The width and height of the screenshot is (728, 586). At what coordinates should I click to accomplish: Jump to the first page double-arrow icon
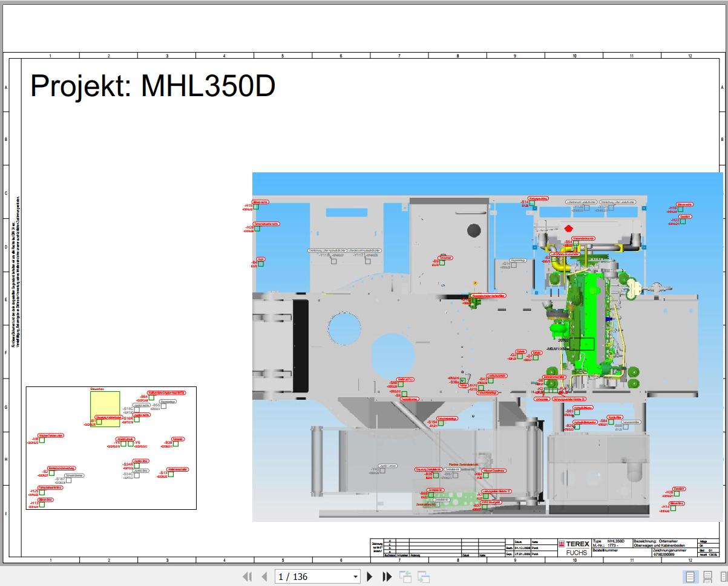[246, 576]
